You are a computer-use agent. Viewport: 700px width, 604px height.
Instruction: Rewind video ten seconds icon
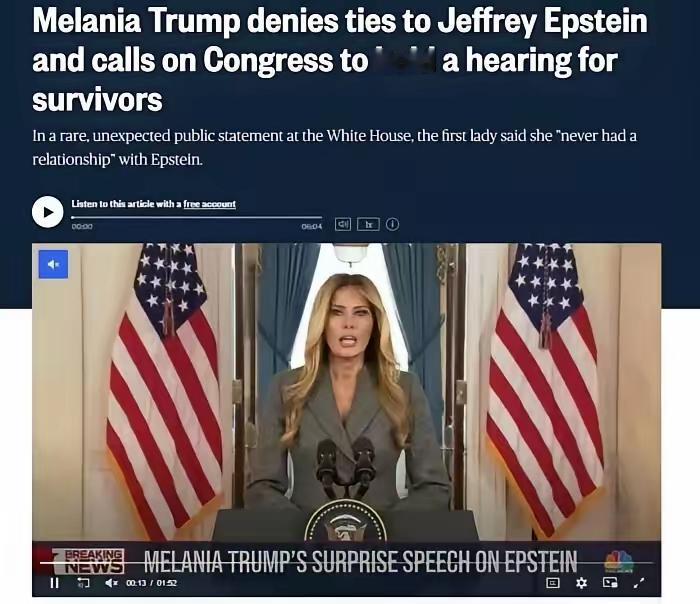click(x=83, y=583)
